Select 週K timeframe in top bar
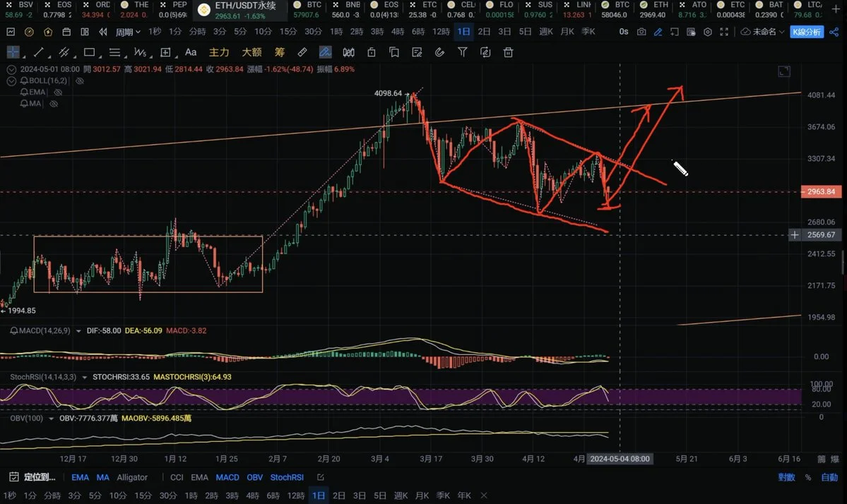The height and width of the screenshot is (504, 847). 546,32
